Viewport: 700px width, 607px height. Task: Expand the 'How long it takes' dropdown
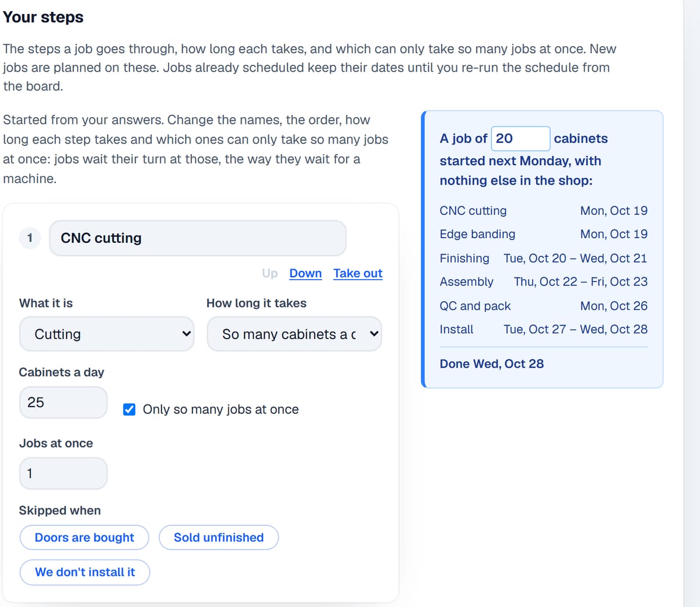(295, 334)
